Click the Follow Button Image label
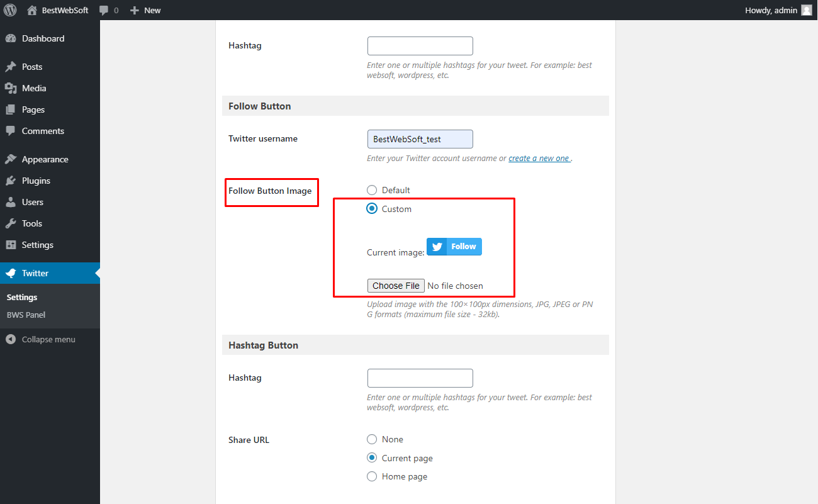The width and height of the screenshot is (818, 504). (270, 191)
